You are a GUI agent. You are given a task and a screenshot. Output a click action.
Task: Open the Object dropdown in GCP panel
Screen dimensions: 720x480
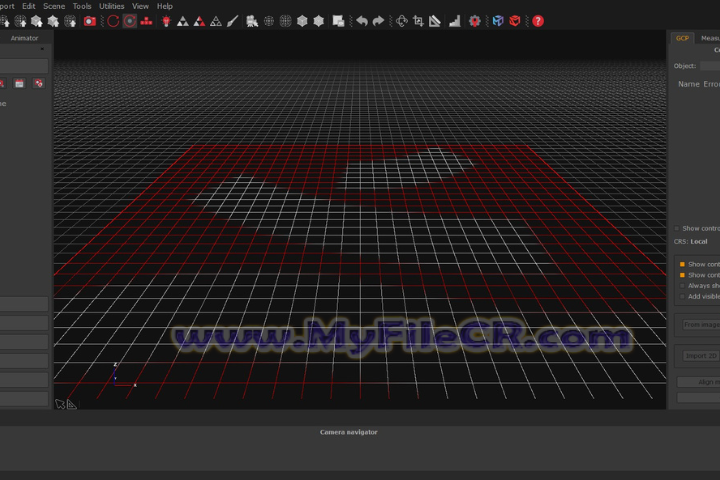pyautogui.click(x=710, y=66)
